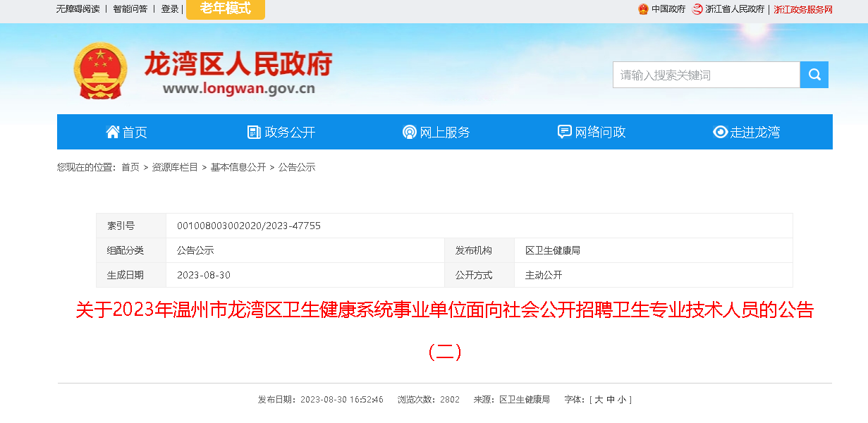The image size is (868, 423).
Task: Visit the 浙江省人民政府 text link
Action: click(x=735, y=9)
